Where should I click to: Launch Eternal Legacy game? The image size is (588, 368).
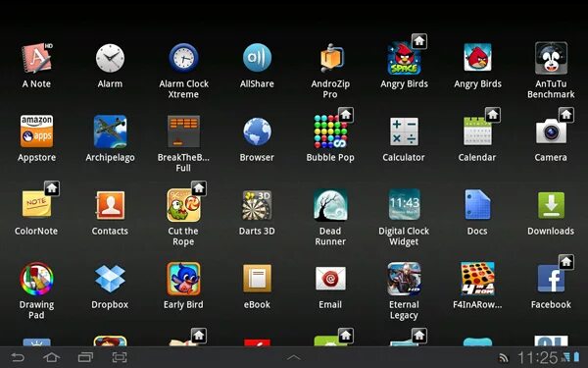pyautogui.click(x=404, y=279)
